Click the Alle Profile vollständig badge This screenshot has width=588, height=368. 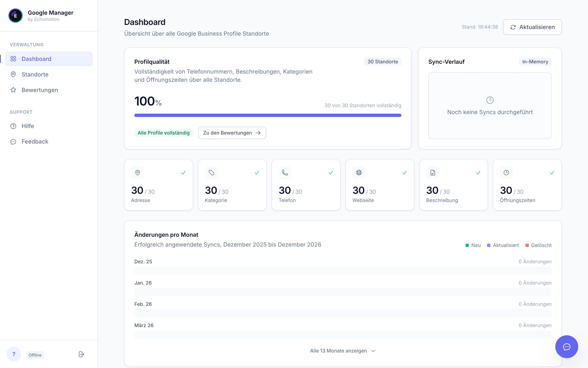coord(164,133)
